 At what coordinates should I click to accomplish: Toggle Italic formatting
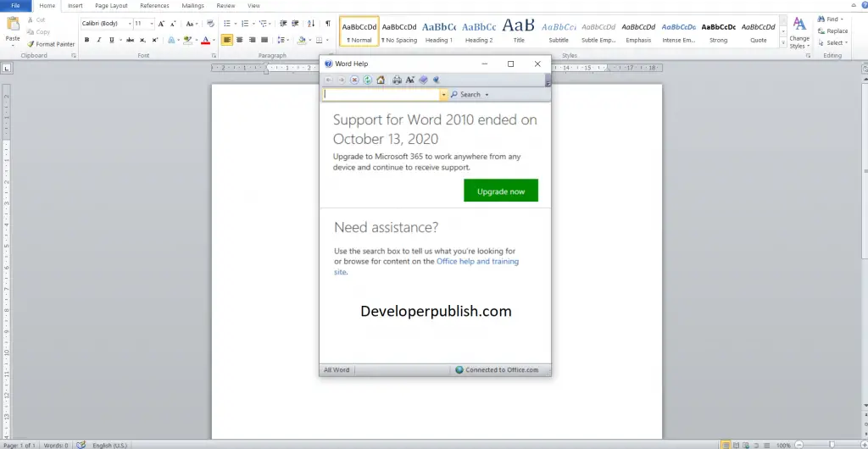[x=99, y=40]
